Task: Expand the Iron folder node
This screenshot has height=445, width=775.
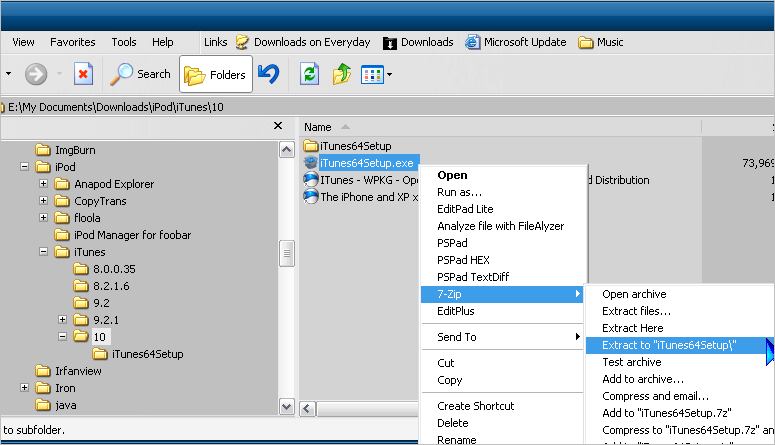Action: (24, 388)
